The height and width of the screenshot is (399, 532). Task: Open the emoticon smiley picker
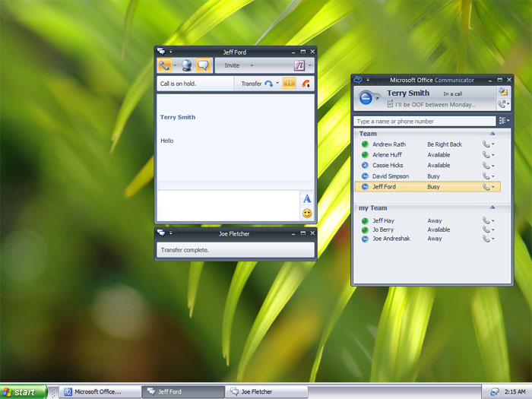click(x=307, y=214)
